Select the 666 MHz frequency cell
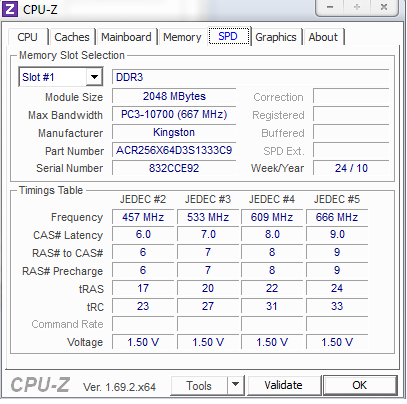Viewport: 407px width, 404px height. 337,217
